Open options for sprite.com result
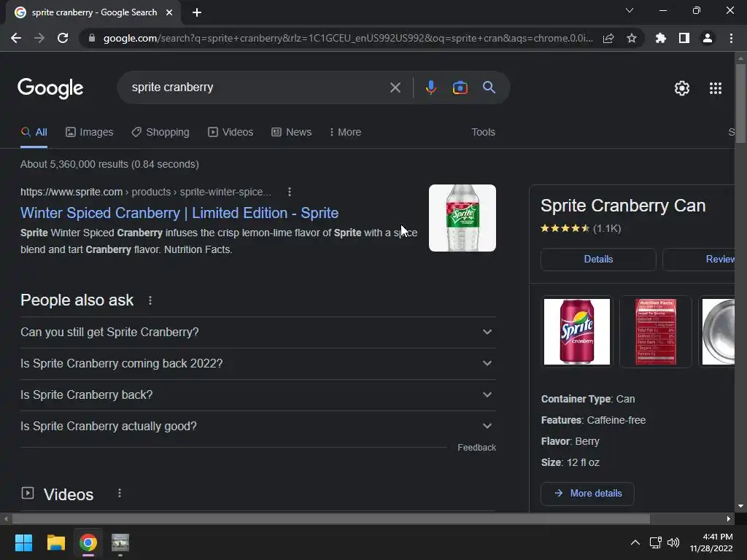The image size is (747, 560). tap(289, 192)
